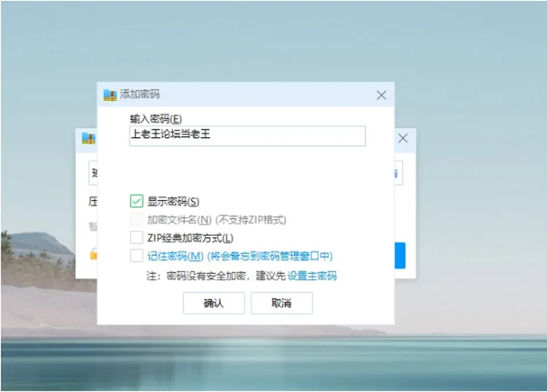Open the 设置主密码 link
Screen dimensions: 547x392
(x=312, y=276)
